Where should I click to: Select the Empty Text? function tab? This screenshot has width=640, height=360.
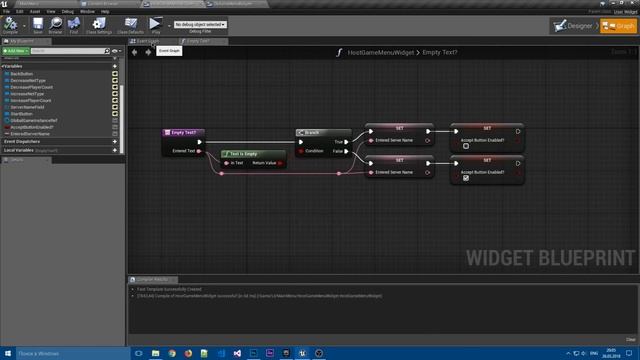click(x=198, y=41)
